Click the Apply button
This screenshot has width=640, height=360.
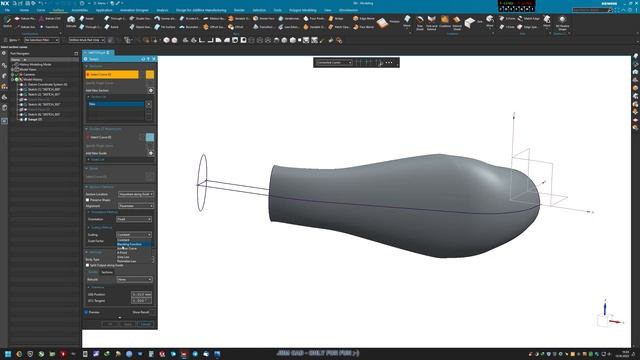(128, 324)
